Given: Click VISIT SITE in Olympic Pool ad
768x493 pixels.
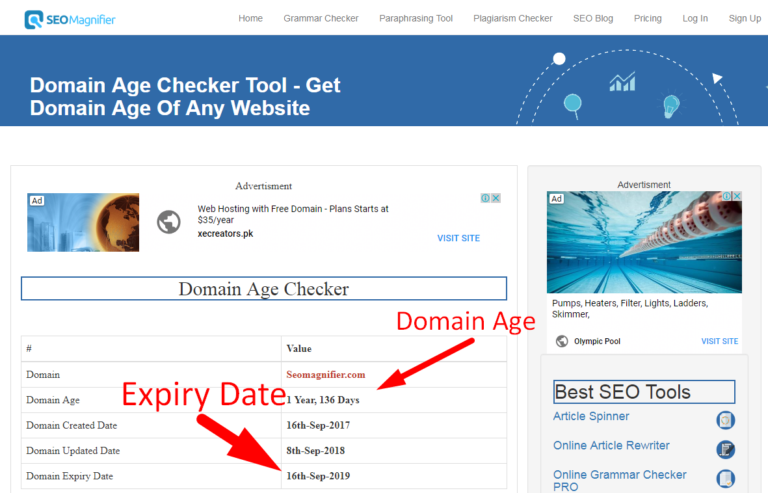Looking at the screenshot, I should (719, 341).
